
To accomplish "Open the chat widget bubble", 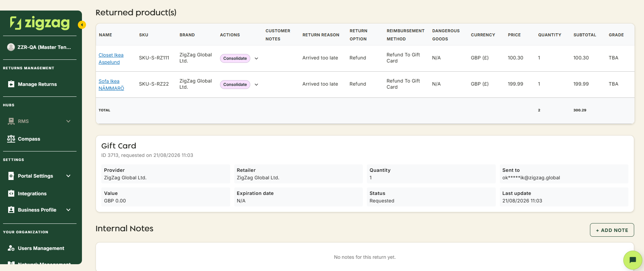I will (x=632, y=260).
